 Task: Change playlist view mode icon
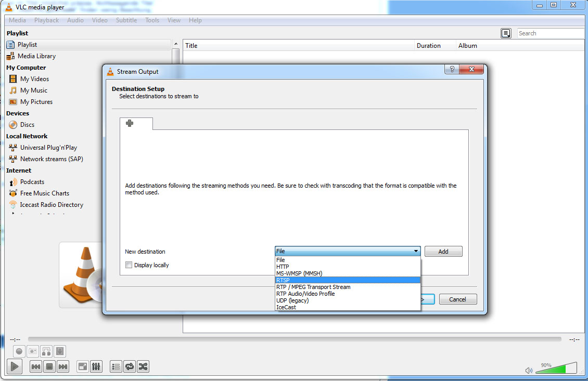[x=506, y=33]
